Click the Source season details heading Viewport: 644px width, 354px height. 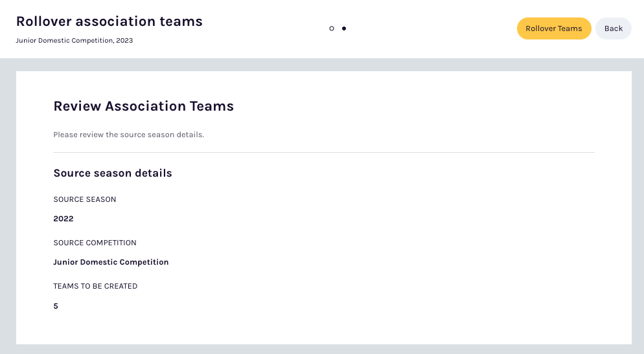(113, 173)
